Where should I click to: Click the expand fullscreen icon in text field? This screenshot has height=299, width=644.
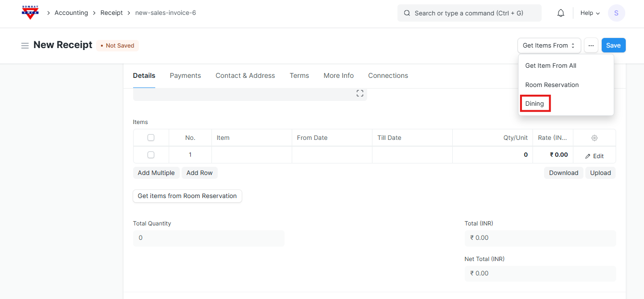pyautogui.click(x=359, y=93)
